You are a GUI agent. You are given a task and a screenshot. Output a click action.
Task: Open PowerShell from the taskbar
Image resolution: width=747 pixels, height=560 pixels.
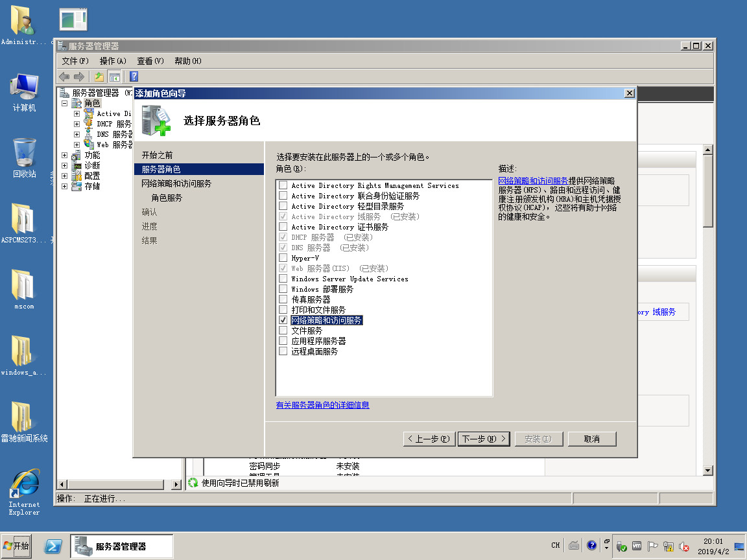point(53,546)
